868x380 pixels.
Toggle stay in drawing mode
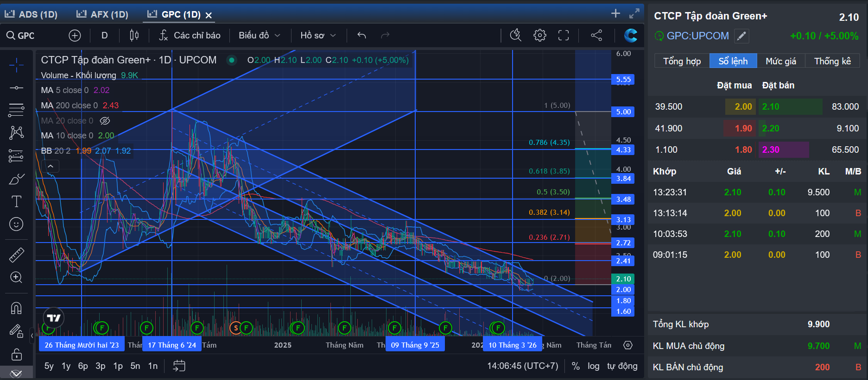coord(16,331)
